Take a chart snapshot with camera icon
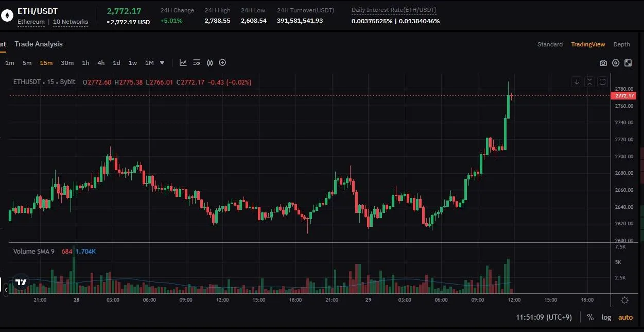Viewport: 644px width, 332px height. [x=603, y=63]
